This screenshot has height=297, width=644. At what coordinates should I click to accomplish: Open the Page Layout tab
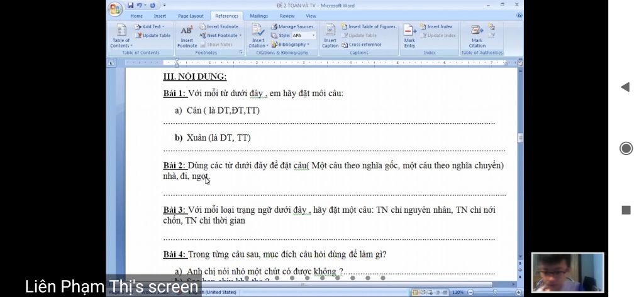pyautogui.click(x=191, y=16)
